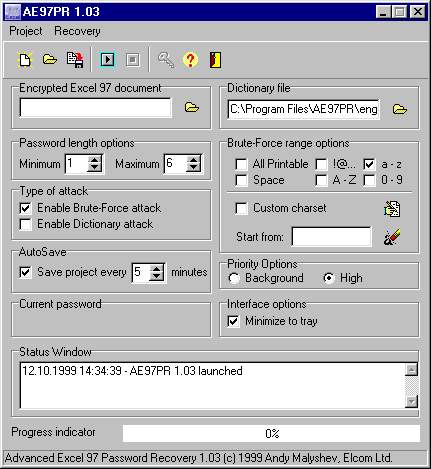This screenshot has height=469, width=431.
Task: Browse for the encrypted Excel 97 document
Action: pos(192,107)
